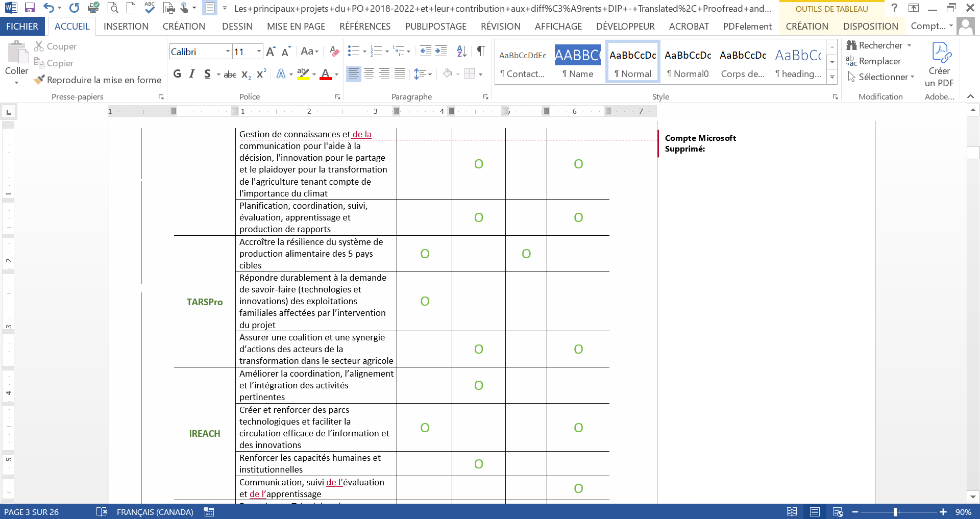Toggle superscript formatting
This screenshot has height=519, width=980.
(x=261, y=74)
